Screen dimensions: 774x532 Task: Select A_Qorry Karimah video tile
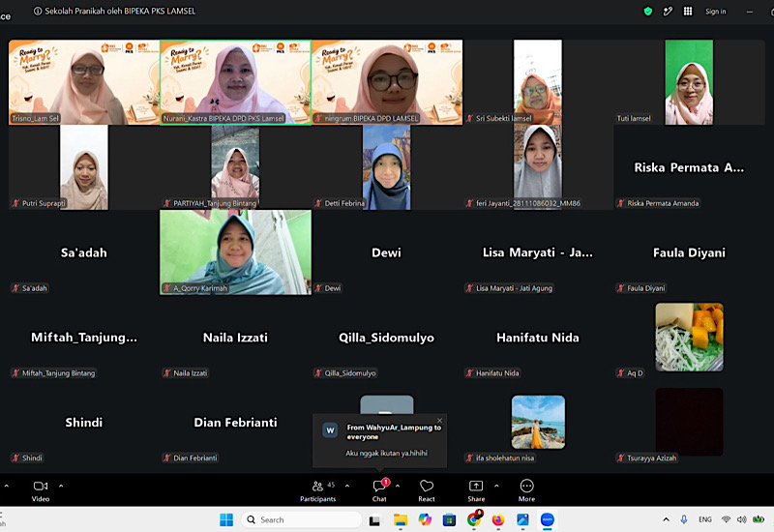(x=235, y=252)
